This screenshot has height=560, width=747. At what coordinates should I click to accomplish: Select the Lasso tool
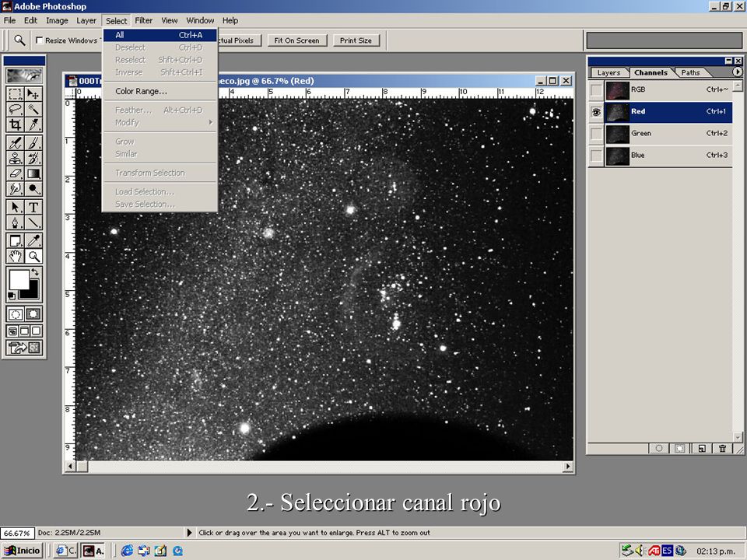[16, 110]
